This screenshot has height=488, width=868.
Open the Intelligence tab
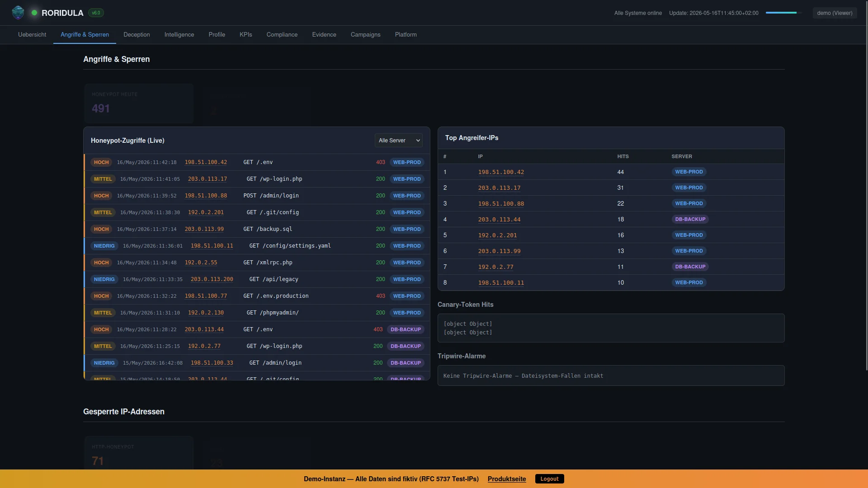[179, 35]
